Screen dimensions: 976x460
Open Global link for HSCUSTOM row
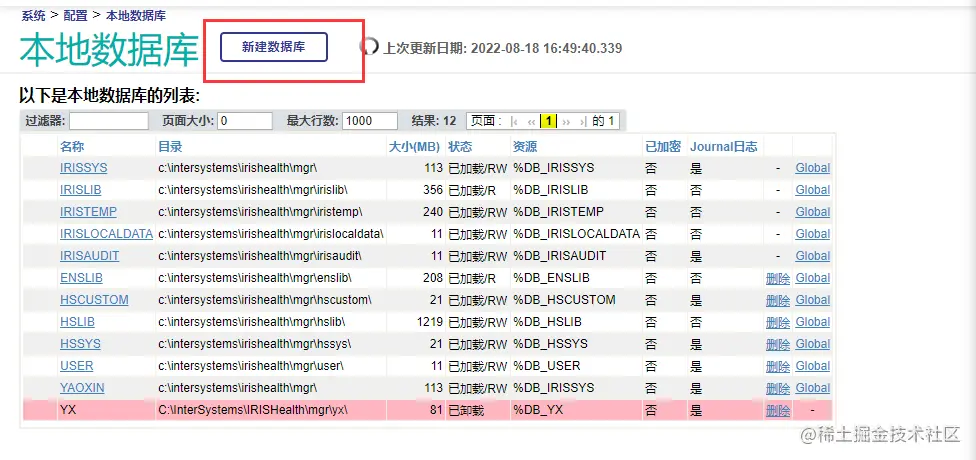(x=813, y=299)
